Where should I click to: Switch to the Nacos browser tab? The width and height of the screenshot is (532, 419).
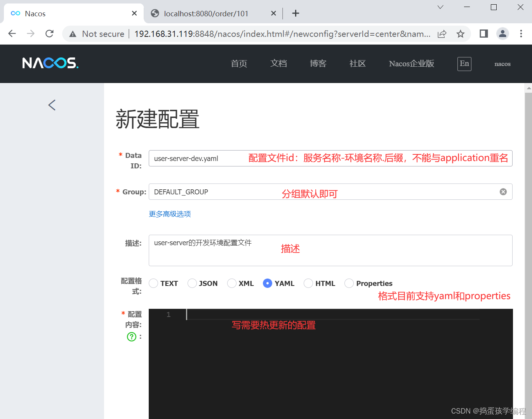(74, 14)
